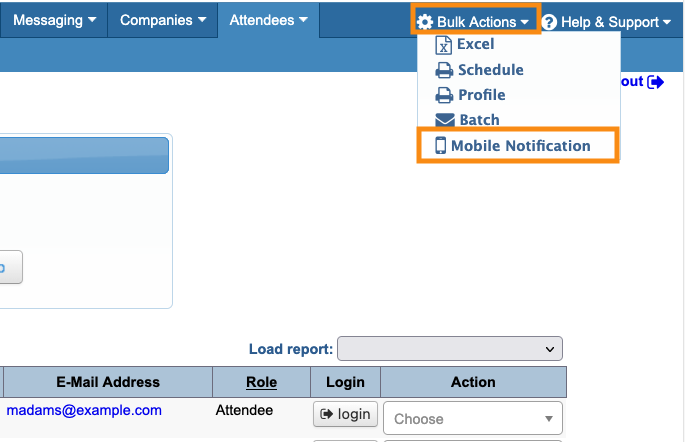Image resolution: width=685 pixels, height=442 pixels.
Task: Choose Schedule in Bulk Actions menu
Action: (x=490, y=70)
